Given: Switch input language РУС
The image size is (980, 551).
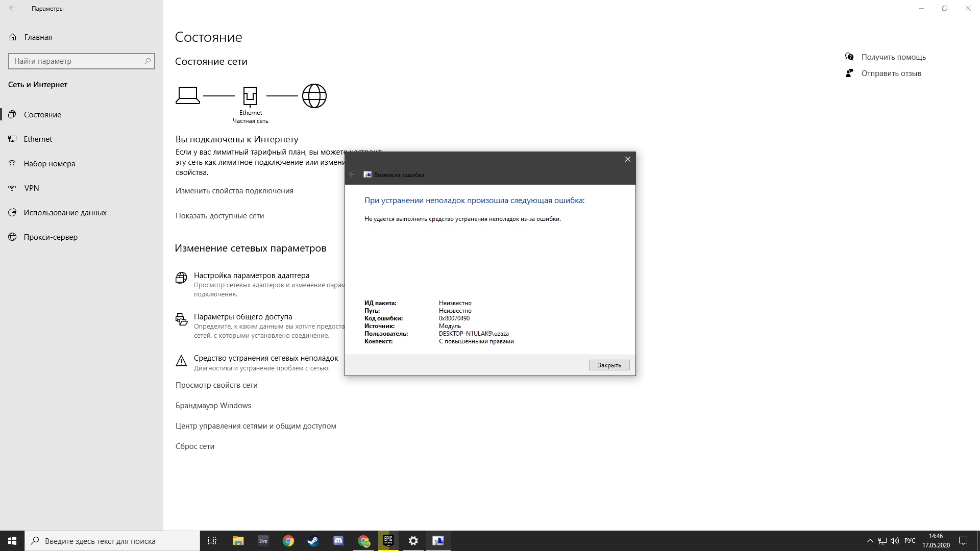Looking at the screenshot, I should pyautogui.click(x=910, y=541).
